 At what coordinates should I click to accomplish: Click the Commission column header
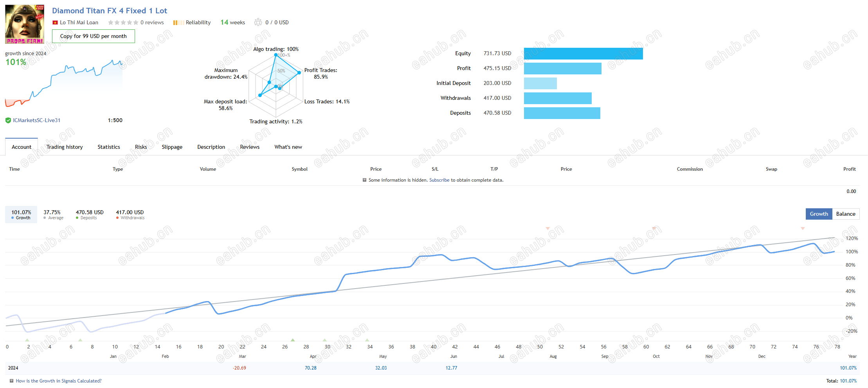pos(690,169)
